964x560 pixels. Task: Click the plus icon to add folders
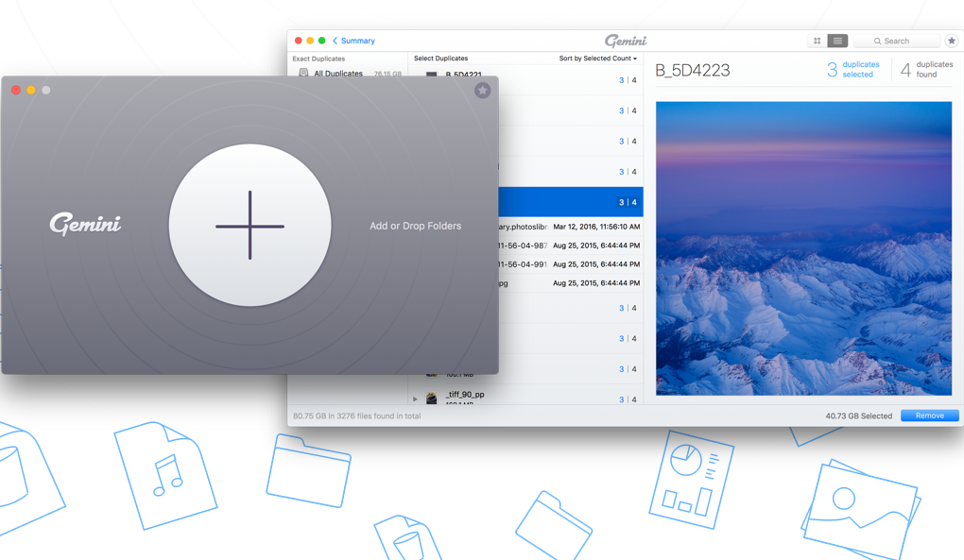point(250,226)
